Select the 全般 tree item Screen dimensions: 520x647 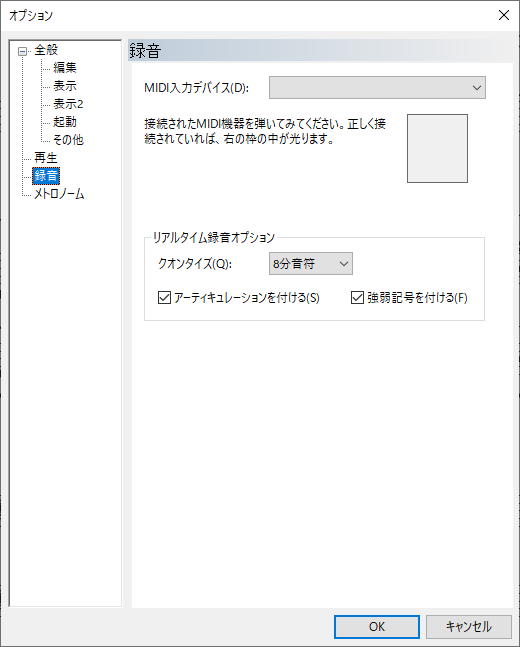[x=46, y=50]
